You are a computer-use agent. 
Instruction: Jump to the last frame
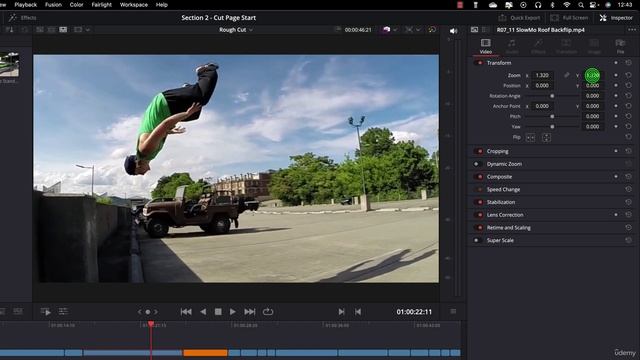click(x=249, y=312)
